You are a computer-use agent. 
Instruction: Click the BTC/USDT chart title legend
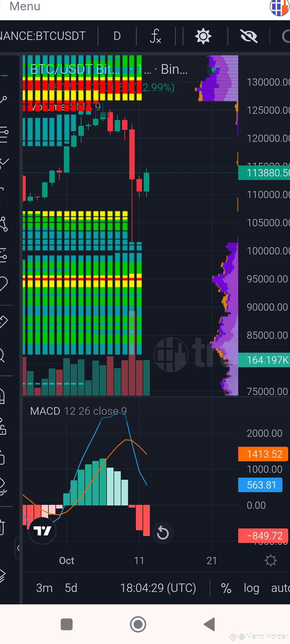(x=109, y=69)
